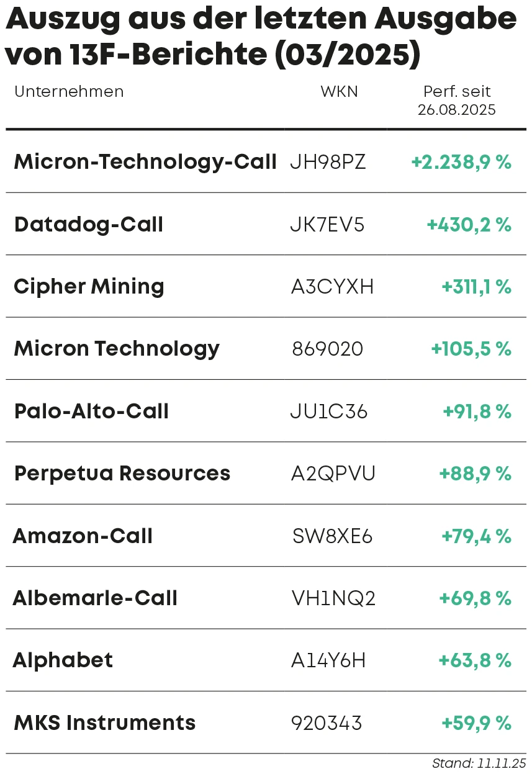The image size is (532, 774).
Task: Select the Albemarle-Call row name
Action: [95, 598]
